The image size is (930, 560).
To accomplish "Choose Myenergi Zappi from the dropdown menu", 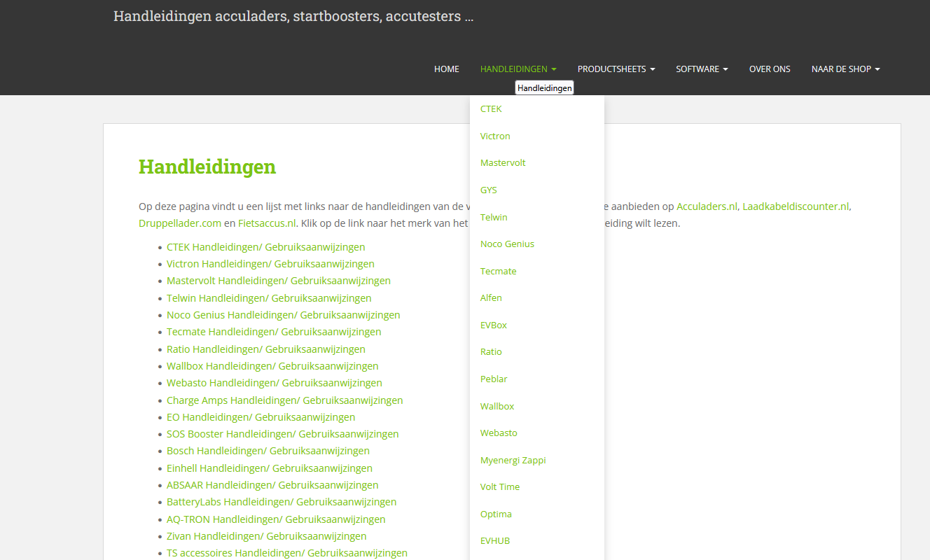I will coord(513,460).
